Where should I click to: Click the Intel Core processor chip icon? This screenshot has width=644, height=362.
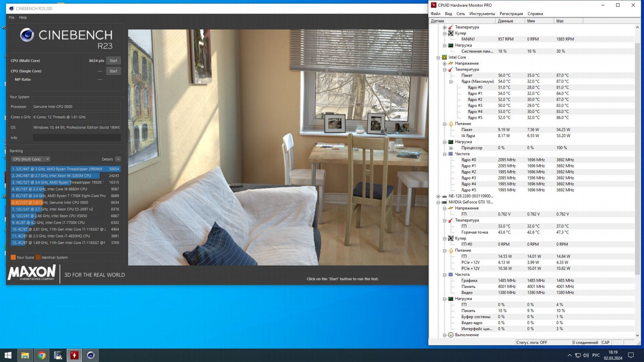point(444,57)
